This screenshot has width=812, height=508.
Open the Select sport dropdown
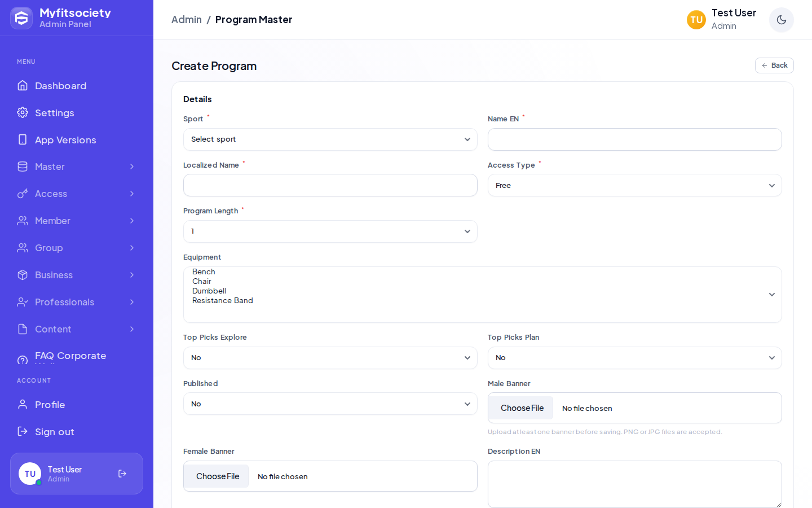pos(330,139)
